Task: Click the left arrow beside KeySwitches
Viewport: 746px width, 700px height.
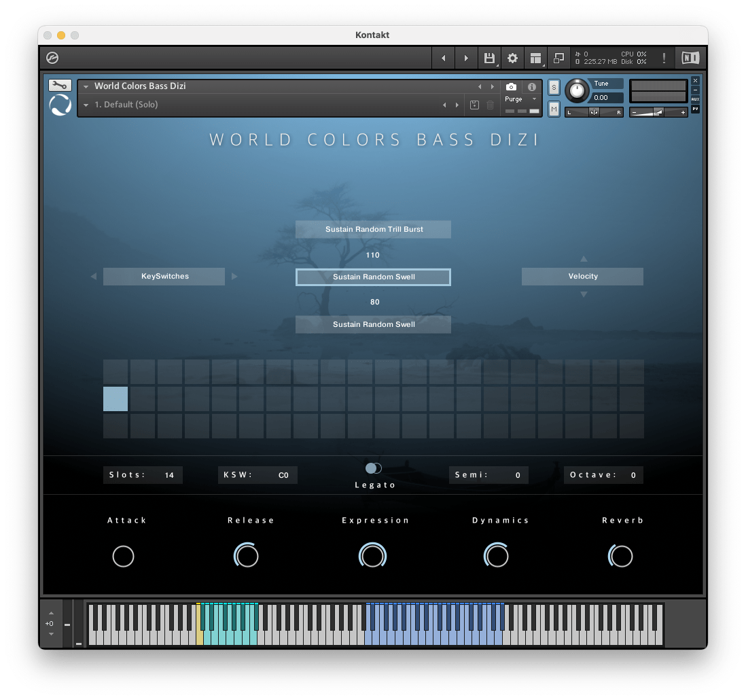Action: pyautogui.click(x=94, y=276)
